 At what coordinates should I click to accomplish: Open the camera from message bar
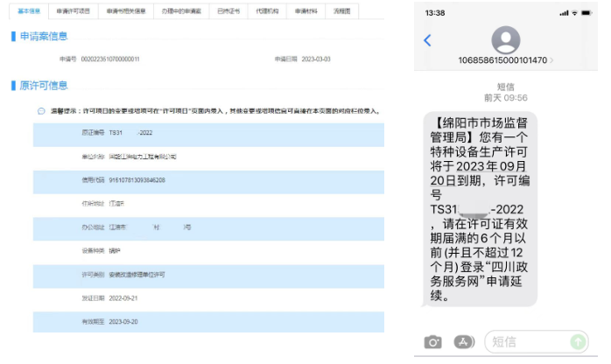pyautogui.click(x=432, y=342)
